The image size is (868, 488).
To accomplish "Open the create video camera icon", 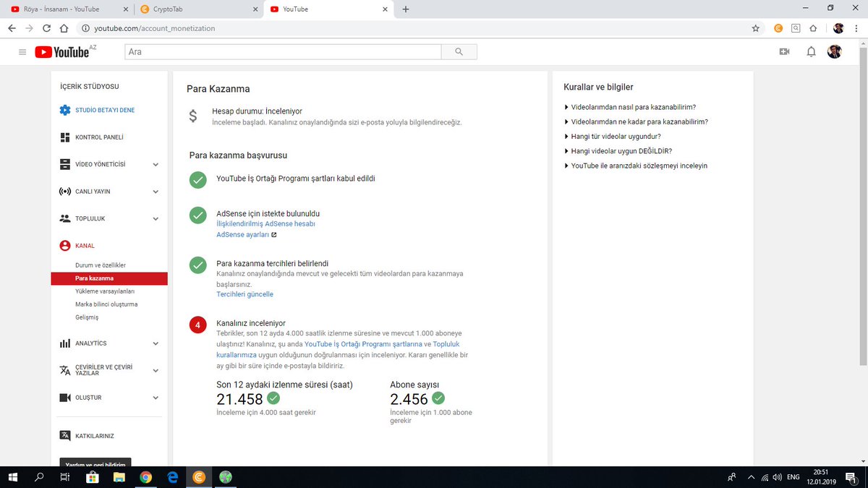I will 783,52.
